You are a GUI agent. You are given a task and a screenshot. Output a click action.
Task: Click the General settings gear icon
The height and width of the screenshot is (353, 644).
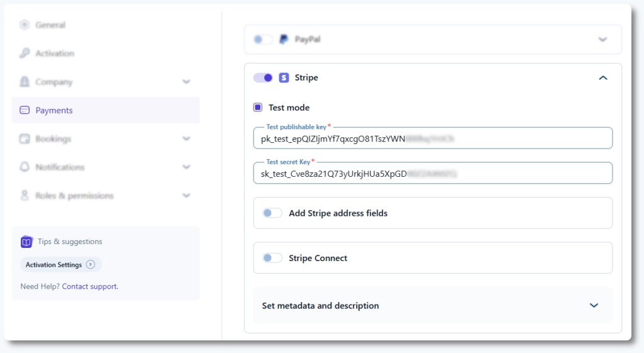coord(25,25)
